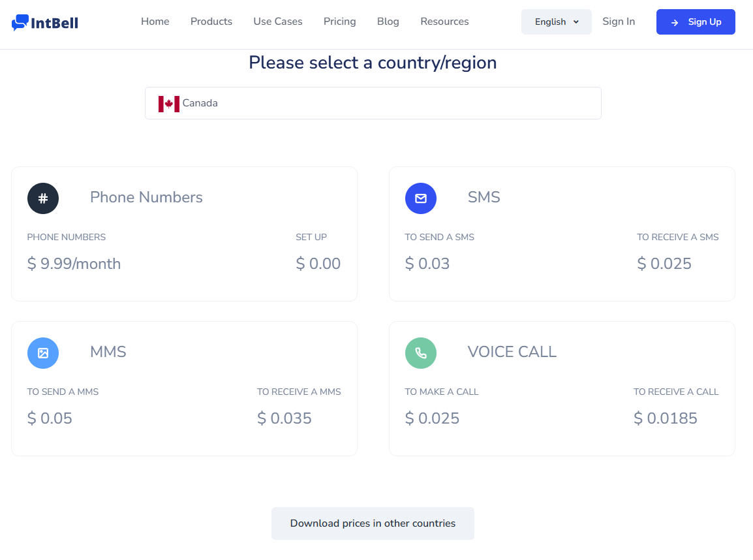The width and height of the screenshot is (753, 560).
Task: Download prices in other countries
Action: coord(373,523)
